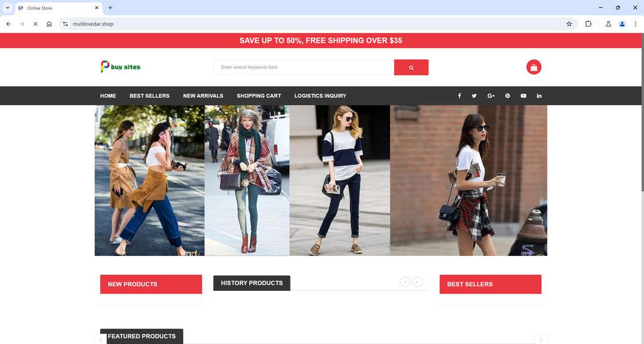This screenshot has height=344, width=644.
Task: Click the Pinterest social icon
Action: pyautogui.click(x=507, y=95)
